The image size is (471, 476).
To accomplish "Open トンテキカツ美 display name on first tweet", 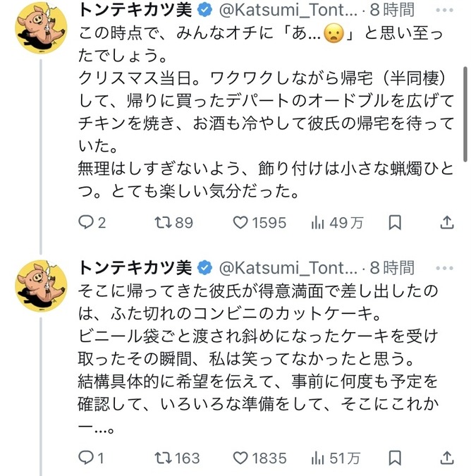I will point(134,11).
